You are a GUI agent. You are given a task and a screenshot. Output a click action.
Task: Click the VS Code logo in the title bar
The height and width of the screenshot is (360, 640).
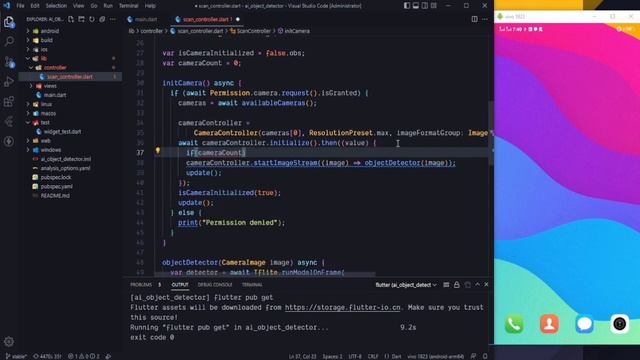tap(6, 6)
